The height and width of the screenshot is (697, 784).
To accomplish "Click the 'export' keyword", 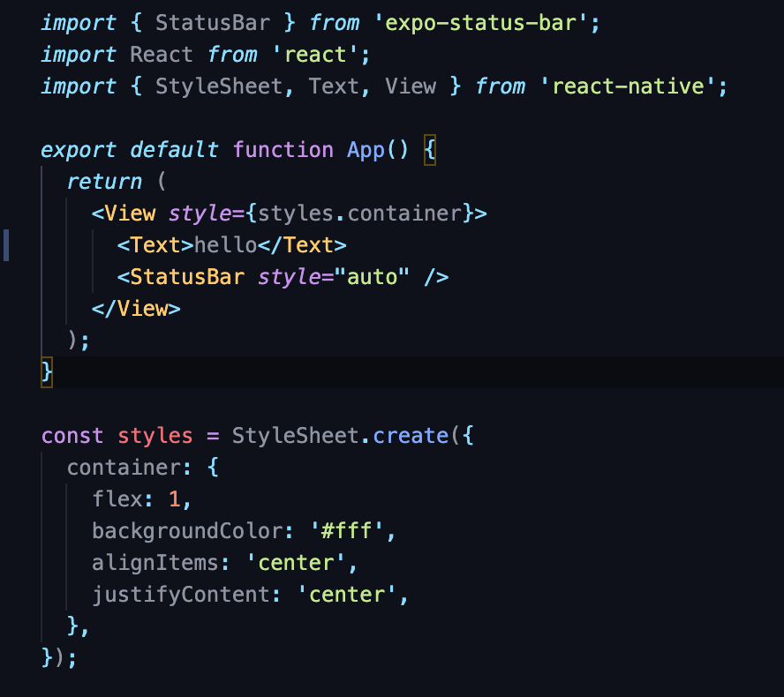I will pyautogui.click(x=79, y=150).
